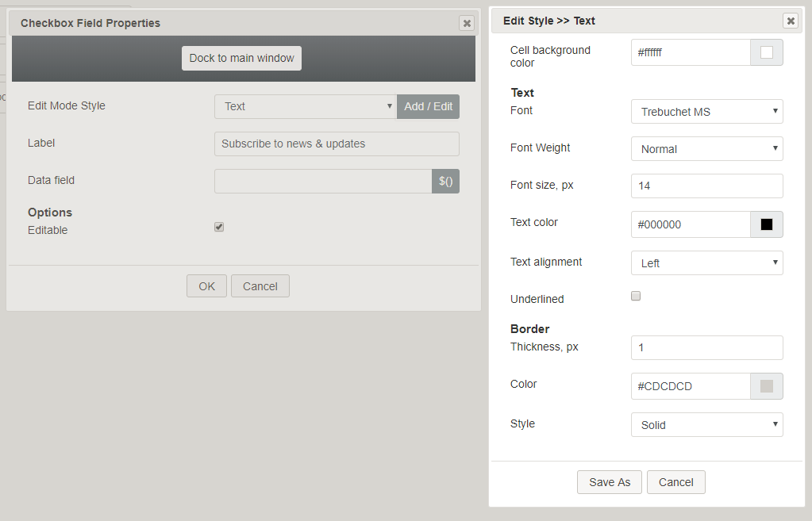Screen dimensions: 812x521
Task: Click Cancel in Edit Style panel
Action: (x=675, y=482)
